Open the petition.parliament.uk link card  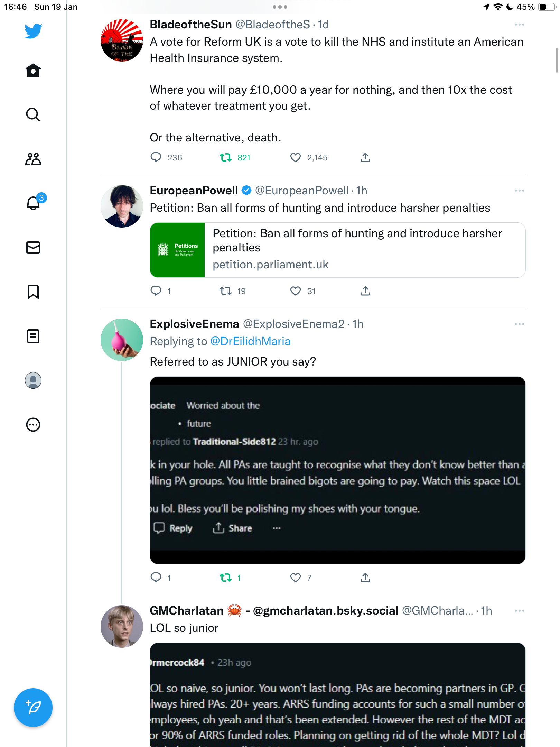coord(338,250)
